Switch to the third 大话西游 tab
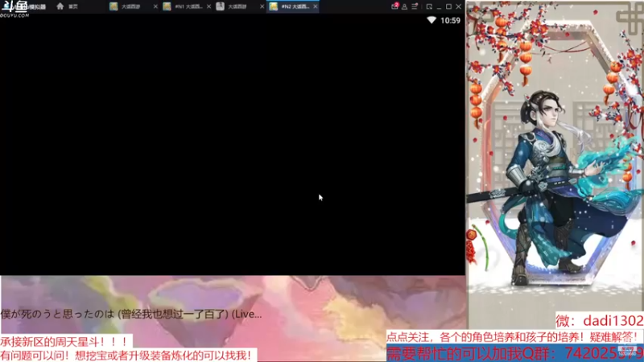This screenshot has height=362, width=644. (240, 6)
